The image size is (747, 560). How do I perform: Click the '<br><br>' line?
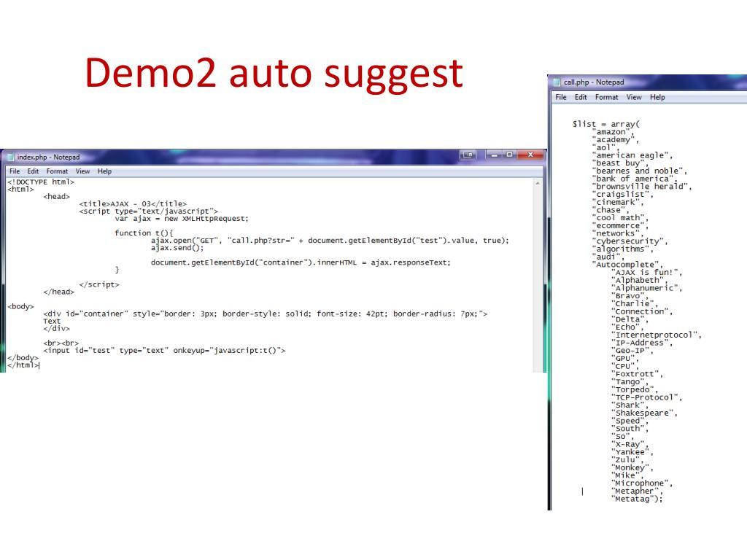click(61, 343)
